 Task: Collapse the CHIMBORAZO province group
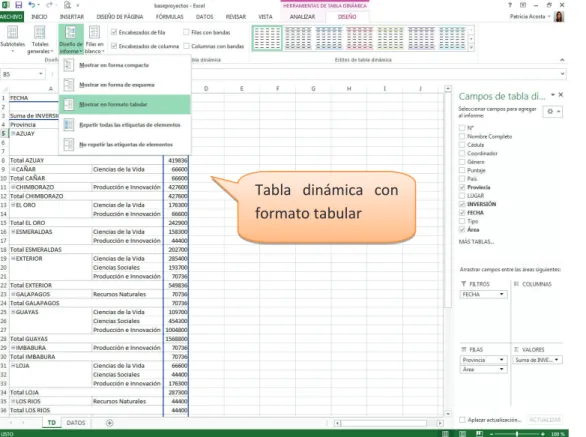(x=13, y=187)
